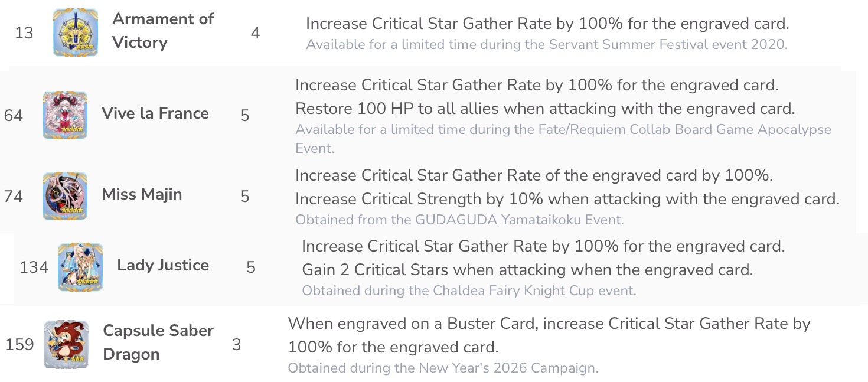Click the Fate/Requiem Collab availability note
Image resolution: width=868 pixels, height=382 pixels.
pos(563,139)
